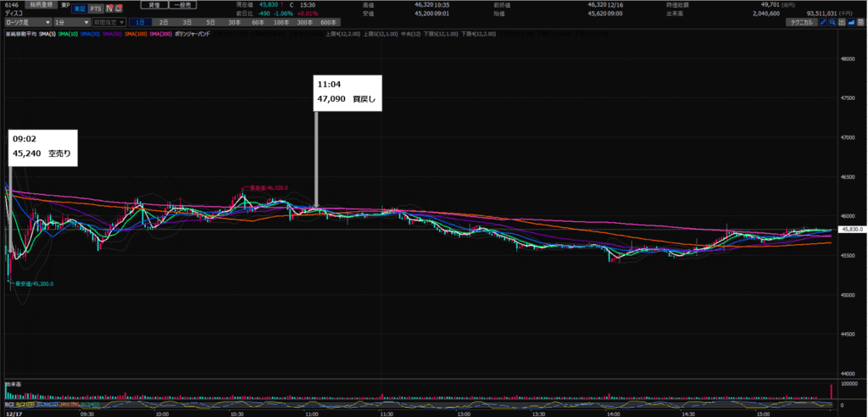Click the magnifier zoom icon
Screen dimensions: 868x417
pos(833,22)
